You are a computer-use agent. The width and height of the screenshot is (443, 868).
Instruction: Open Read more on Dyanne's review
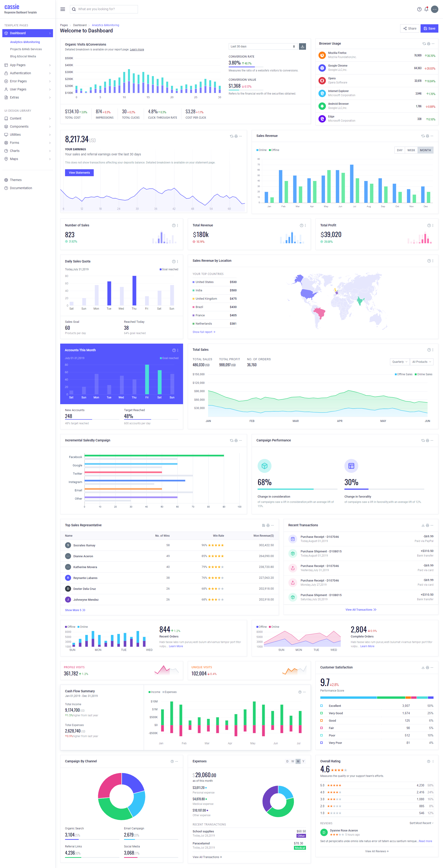tap(425, 841)
